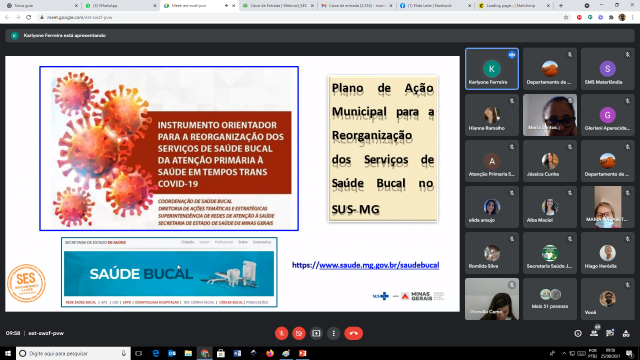The width and height of the screenshot is (640, 360).
Task: Open the more options three-dot menu in Meet
Action: (x=333, y=333)
